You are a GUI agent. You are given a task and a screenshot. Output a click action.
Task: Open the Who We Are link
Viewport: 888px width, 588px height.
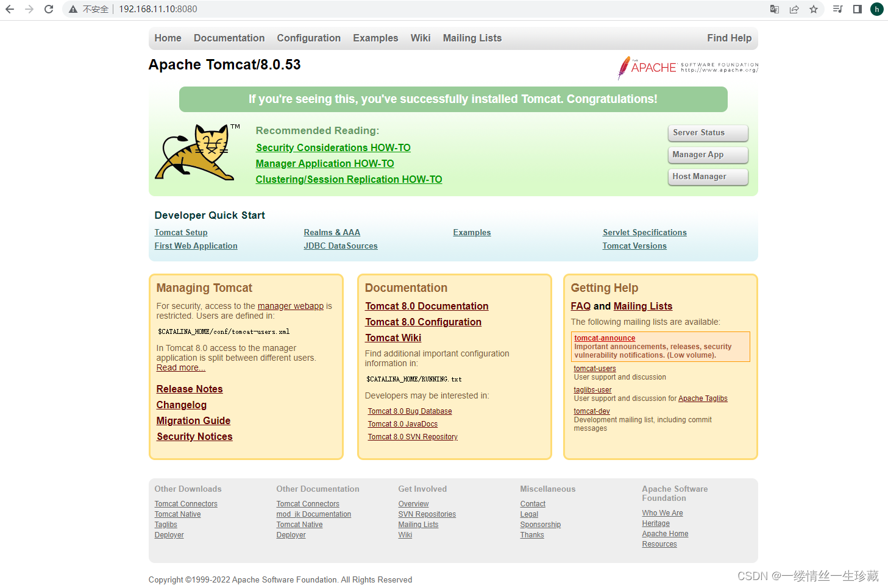tap(662, 513)
